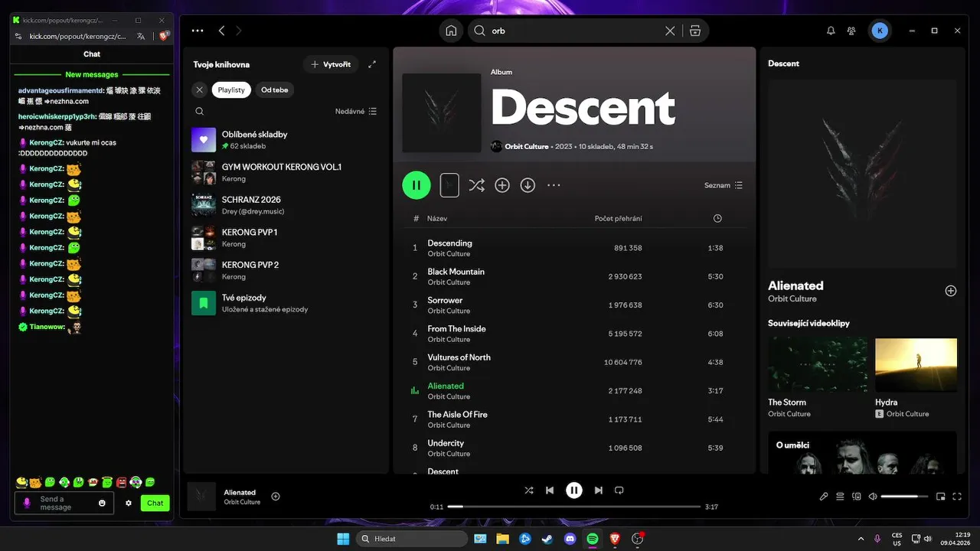Click Send a message field in Kick chat
Screen dimensions: 980x551
pos(64,503)
